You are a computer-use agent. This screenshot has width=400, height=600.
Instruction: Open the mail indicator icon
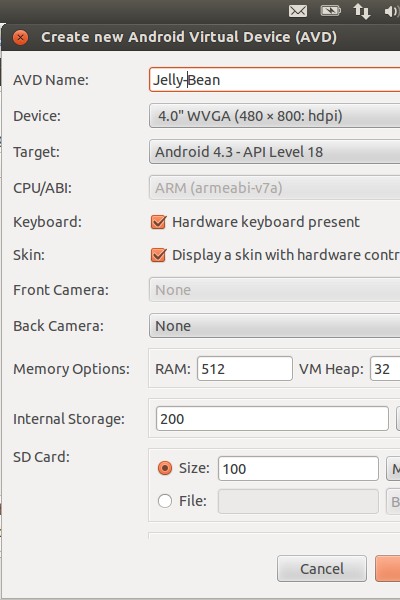[x=298, y=11]
